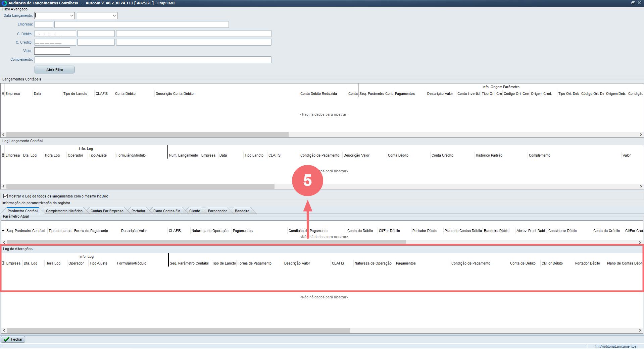Click Origem Cred. column header
Screen dimensions: 644x349
(x=543, y=94)
